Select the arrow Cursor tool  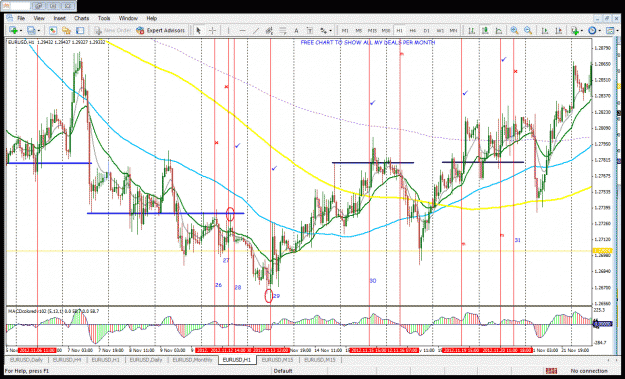(x=199, y=30)
